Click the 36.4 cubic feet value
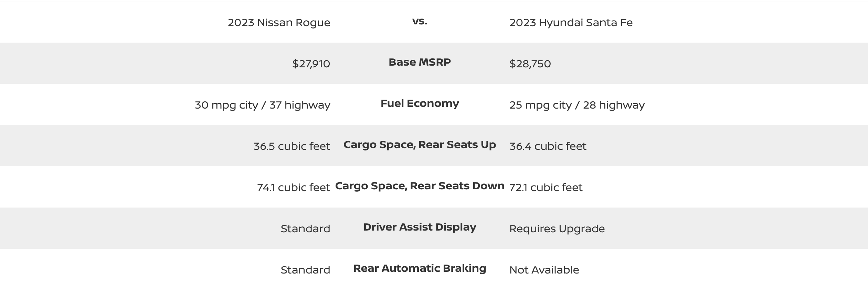The width and height of the screenshot is (868, 290). coord(548,146)
